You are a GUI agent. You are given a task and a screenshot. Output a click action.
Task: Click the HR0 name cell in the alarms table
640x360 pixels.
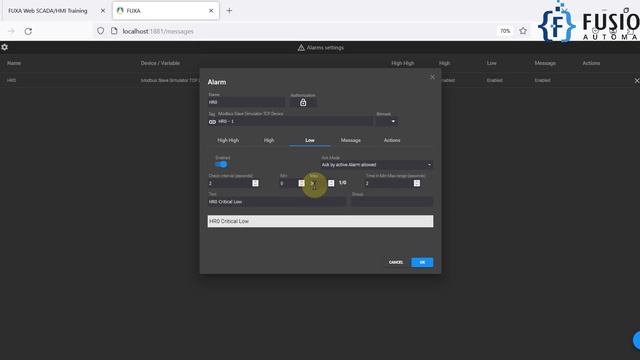[x=11, y=80]
